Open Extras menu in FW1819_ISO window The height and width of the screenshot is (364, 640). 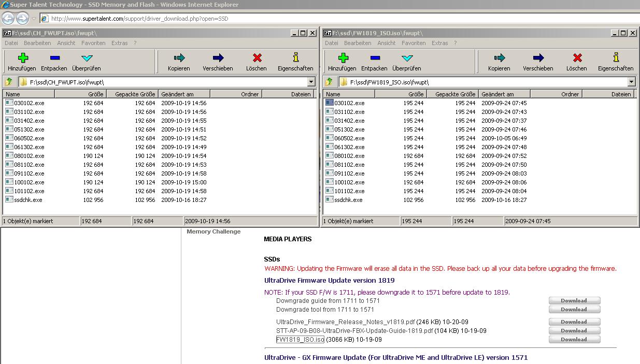click(x=439, y=43)
